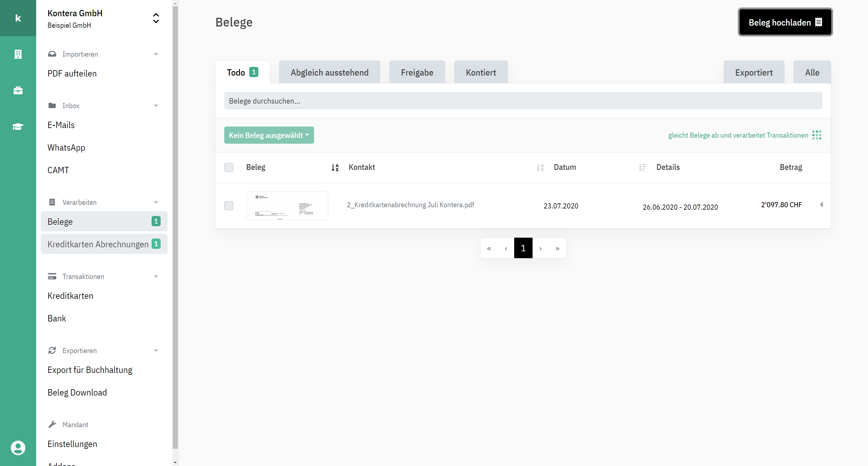868x466 pixels.
Task: Switch to the Abgleich ausstehend tab
Action: [329, 72]
